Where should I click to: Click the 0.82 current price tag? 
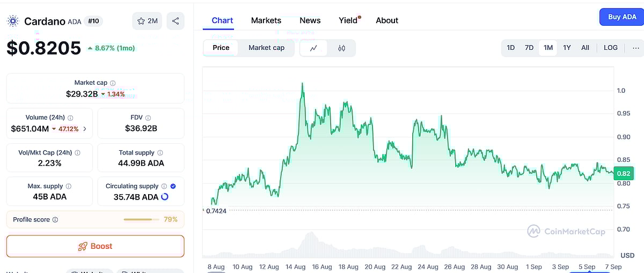pyautogui.click(x=624, y=173)
